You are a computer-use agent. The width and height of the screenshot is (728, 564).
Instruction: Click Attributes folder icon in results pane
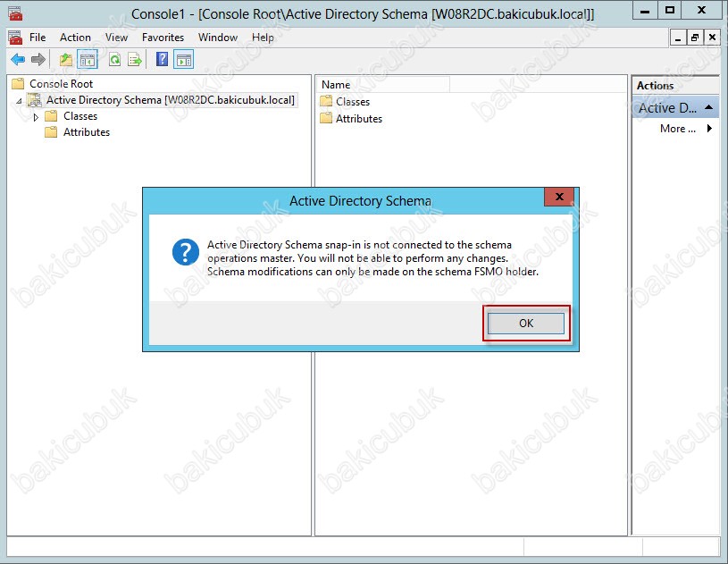(x=326, y=118)
